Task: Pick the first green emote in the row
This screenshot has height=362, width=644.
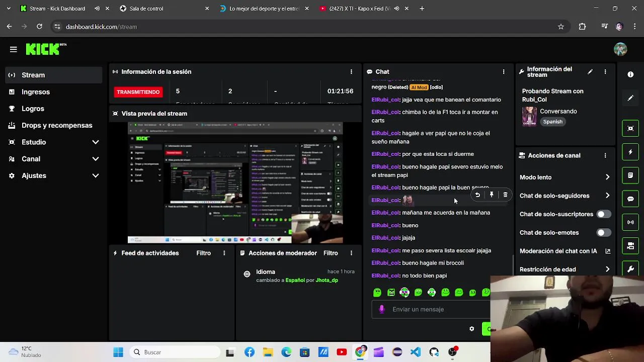Action: (x=377, y=293)
